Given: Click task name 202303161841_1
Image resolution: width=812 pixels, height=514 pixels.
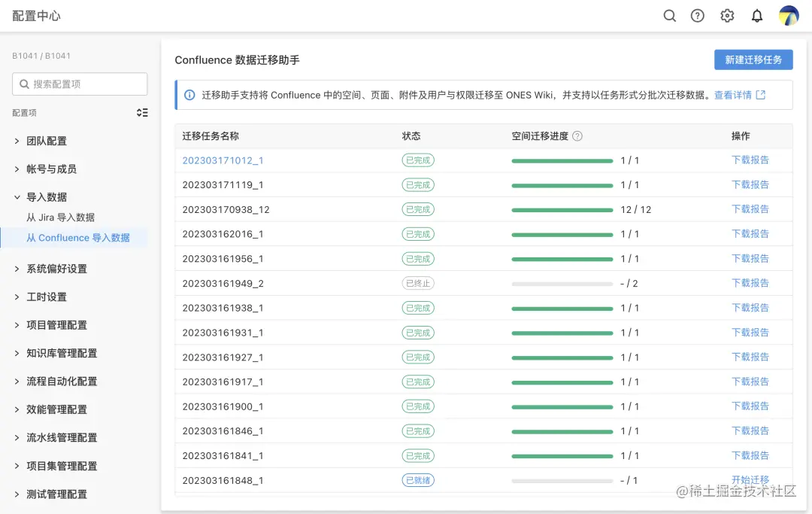Looking at the screenshot, I should tap(223, 456).
